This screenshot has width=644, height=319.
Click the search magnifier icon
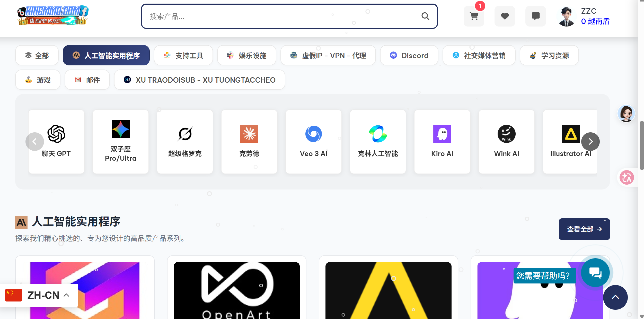[425, 16]
